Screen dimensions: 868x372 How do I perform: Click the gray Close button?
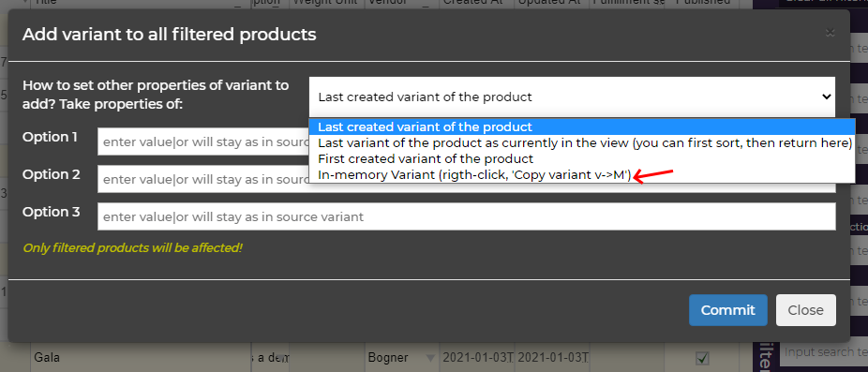(x=805, y=310)
